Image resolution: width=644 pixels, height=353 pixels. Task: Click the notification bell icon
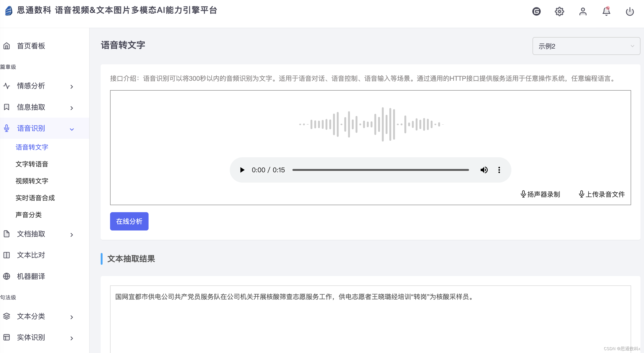[x=606, y=12]
